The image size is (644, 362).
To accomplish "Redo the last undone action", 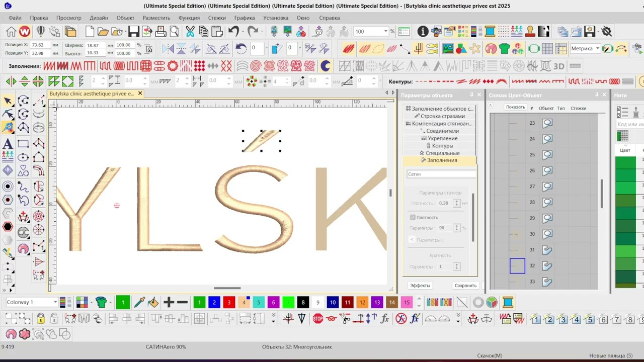I will coord(253,32).
